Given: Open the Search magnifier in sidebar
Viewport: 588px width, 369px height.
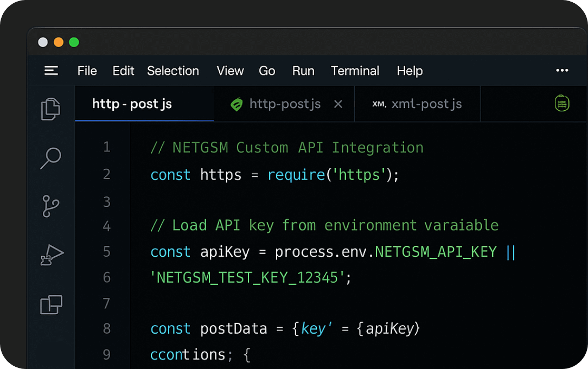Looking at the screenshot, I should [50, 158].
